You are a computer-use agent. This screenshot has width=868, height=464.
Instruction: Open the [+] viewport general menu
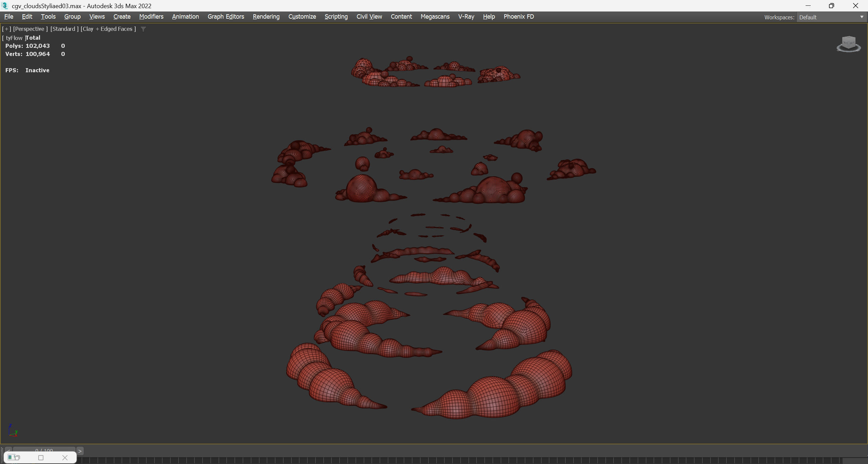pyautogui.click(x=6, y=29)
